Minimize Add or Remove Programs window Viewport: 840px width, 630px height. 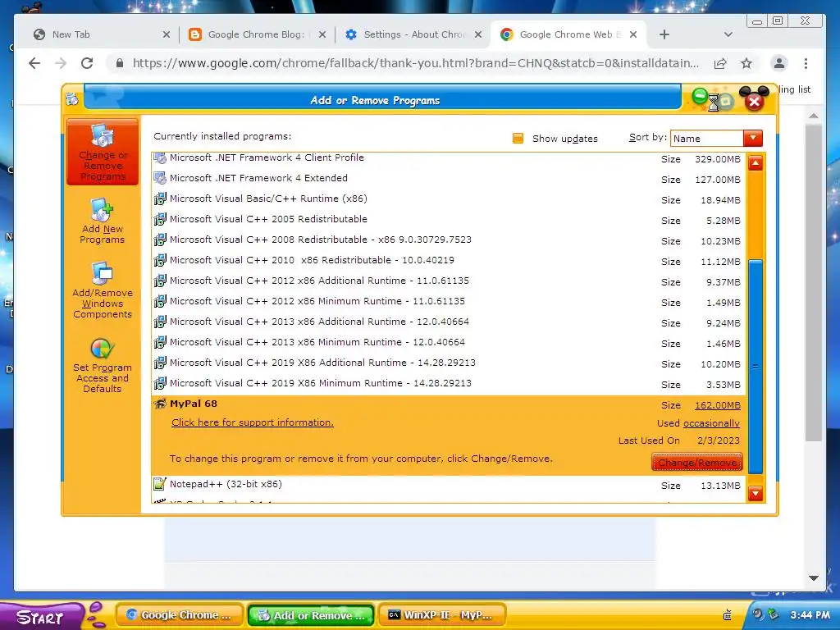(700, 97)
